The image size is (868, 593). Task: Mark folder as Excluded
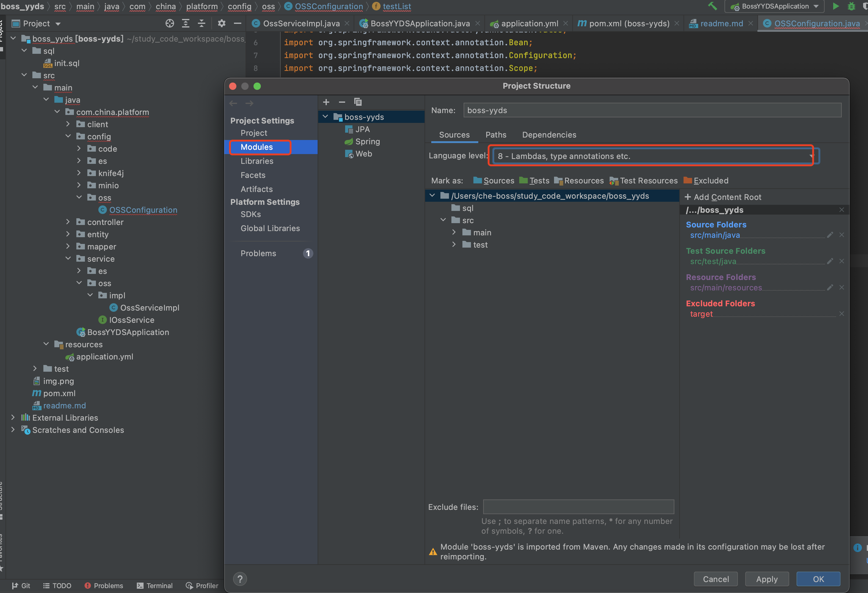tap(706, 181)
